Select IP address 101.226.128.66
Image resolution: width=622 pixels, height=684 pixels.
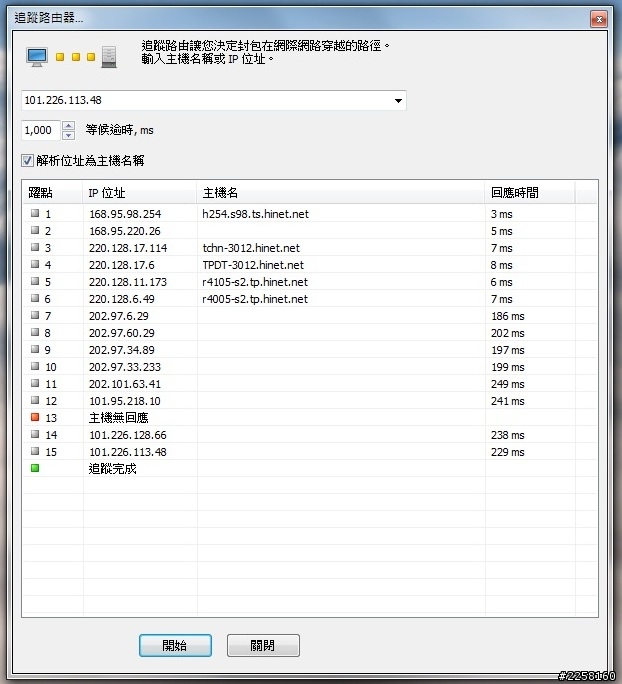point(128,435)
